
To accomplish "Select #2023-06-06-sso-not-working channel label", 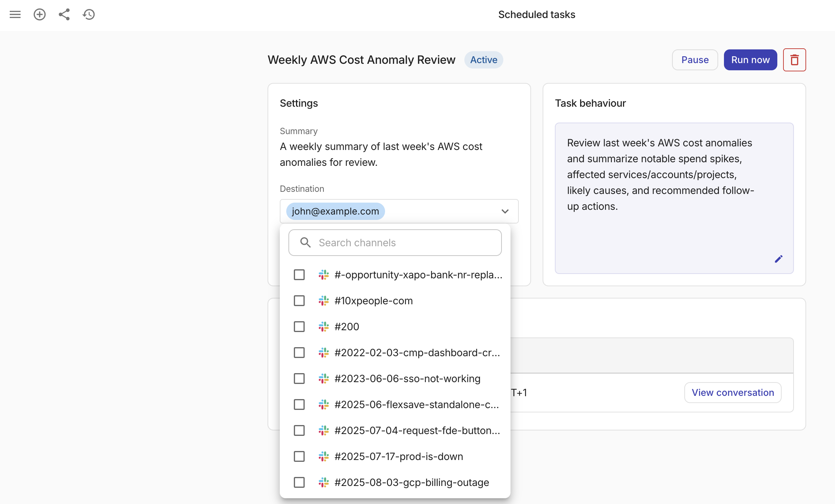I will (x=407, y=379).
